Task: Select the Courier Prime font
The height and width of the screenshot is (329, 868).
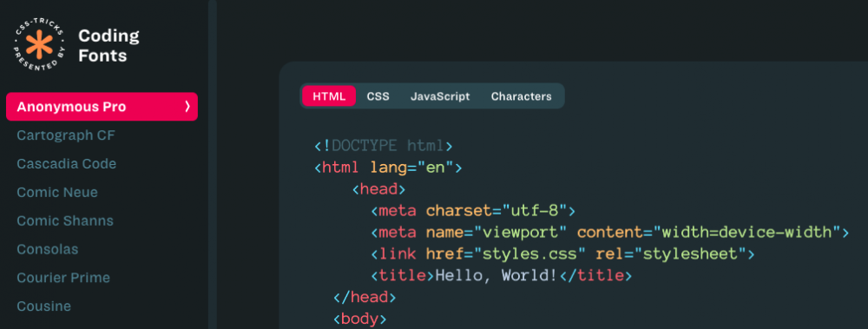Action: tap(63, 278)
